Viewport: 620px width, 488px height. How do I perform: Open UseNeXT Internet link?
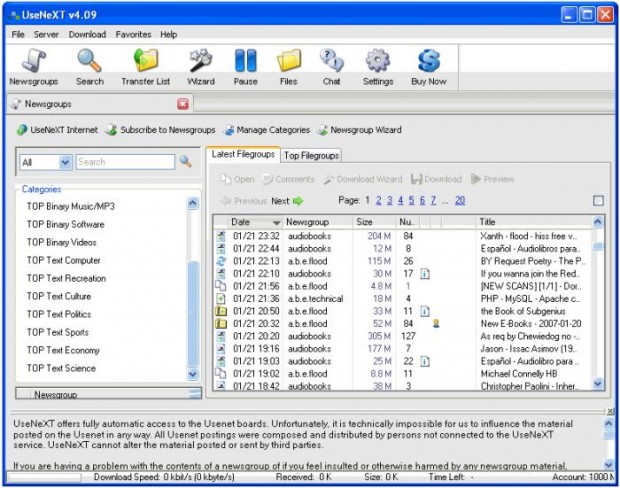click(x=57, y=130)
